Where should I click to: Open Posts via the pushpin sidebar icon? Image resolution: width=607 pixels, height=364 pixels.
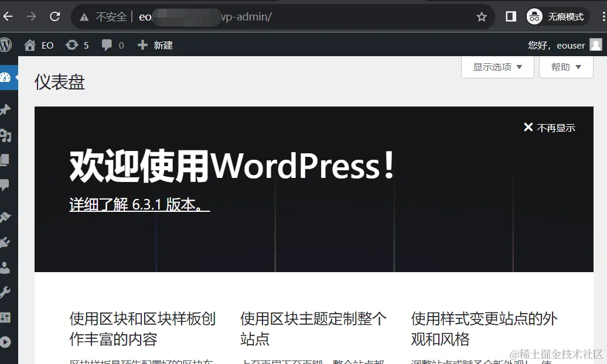5,110
